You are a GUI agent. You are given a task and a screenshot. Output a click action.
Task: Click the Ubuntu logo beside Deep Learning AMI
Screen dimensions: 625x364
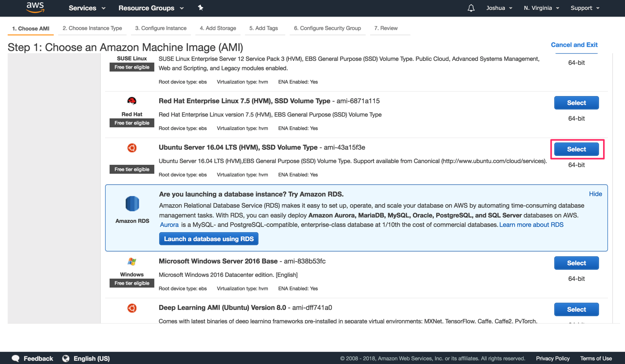tap(132, 308)
